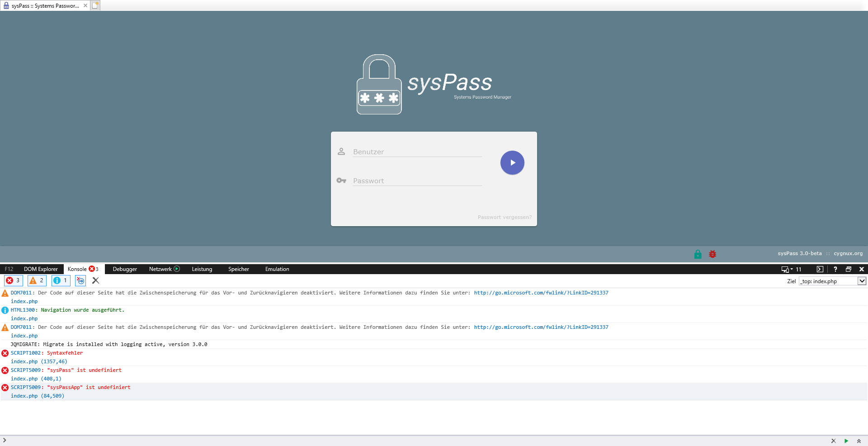Screen dimensions: 868x446
Task: Close the F12 developer tools
Action: pyautogui.click(x=862, y=269)
